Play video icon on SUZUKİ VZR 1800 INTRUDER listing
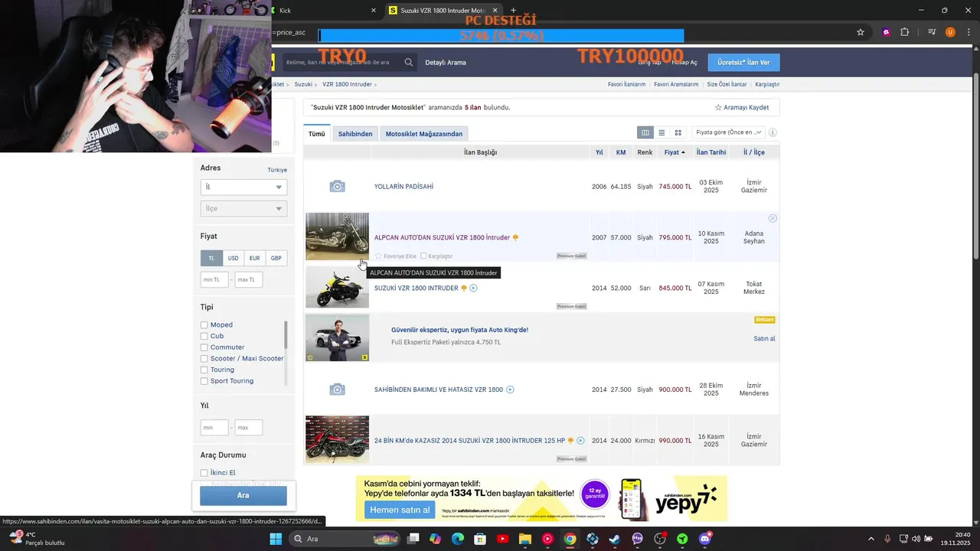This screenshot has height=551, width=980. 473,288
